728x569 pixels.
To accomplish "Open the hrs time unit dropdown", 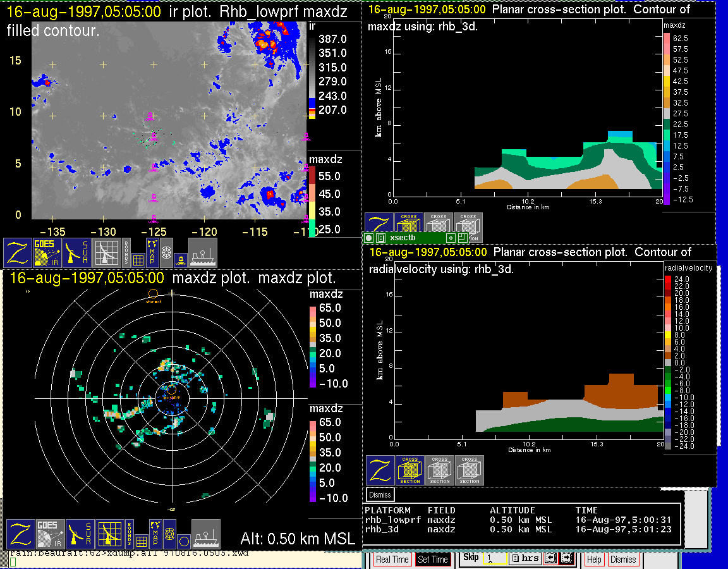I will tap(525, 559).
